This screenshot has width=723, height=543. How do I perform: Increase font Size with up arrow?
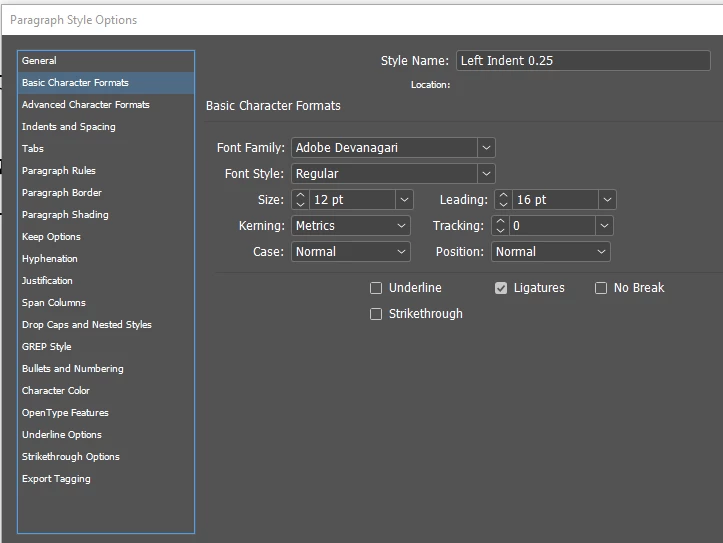pyautogui.click(x=301, y=195)
